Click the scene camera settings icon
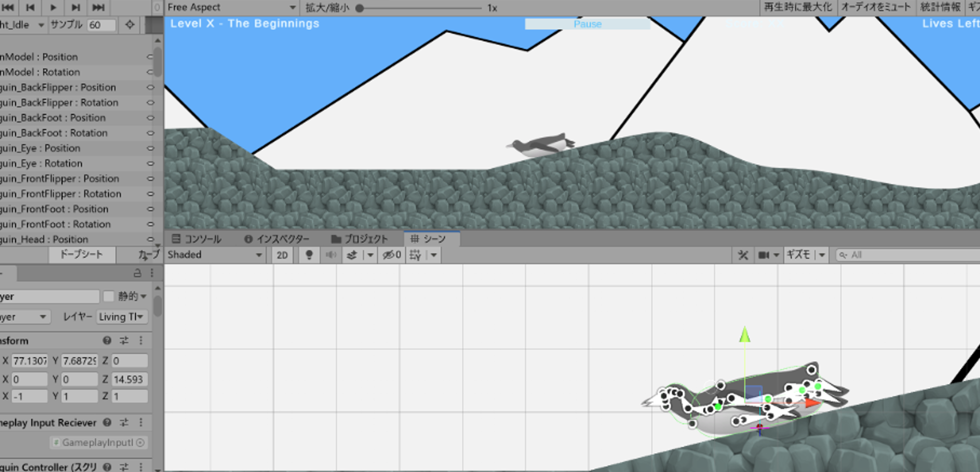The image size is (980, 472). (764, 255)
